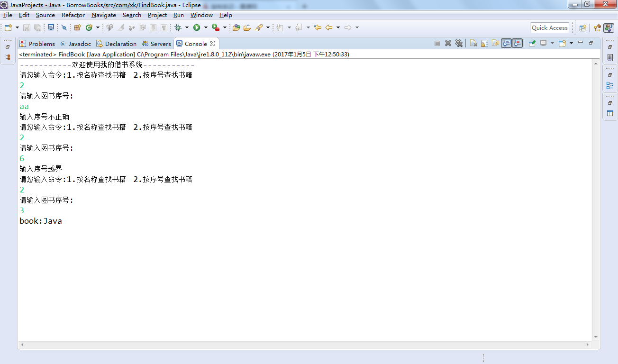Expand the External Tools dropdown arrow
The width and height of the screenshot is (618, 364).
point(225,27)
